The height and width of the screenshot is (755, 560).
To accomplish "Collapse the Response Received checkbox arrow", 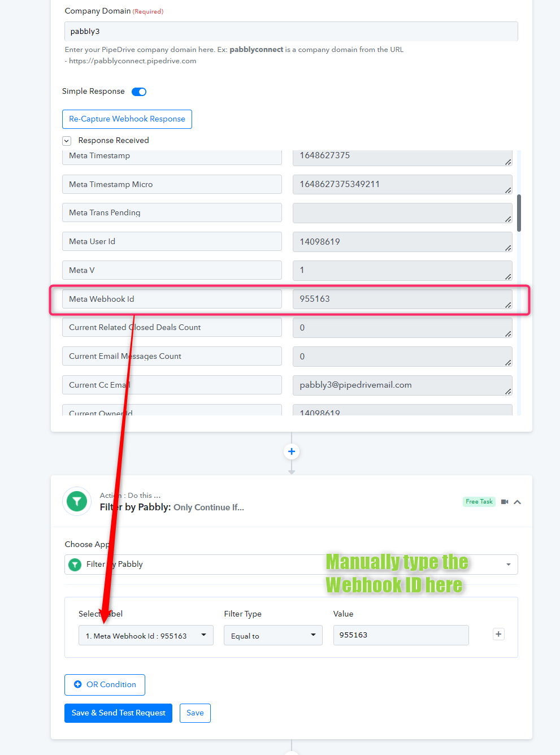I will 67,141.
